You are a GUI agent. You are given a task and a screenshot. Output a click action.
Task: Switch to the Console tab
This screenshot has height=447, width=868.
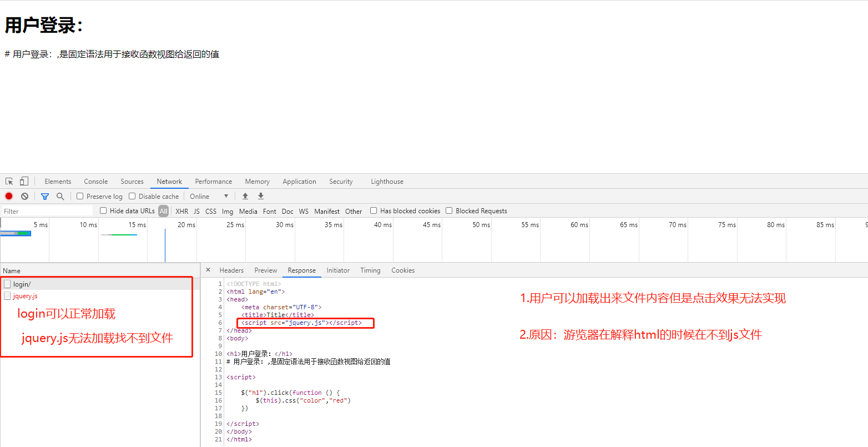click(96, 182)
